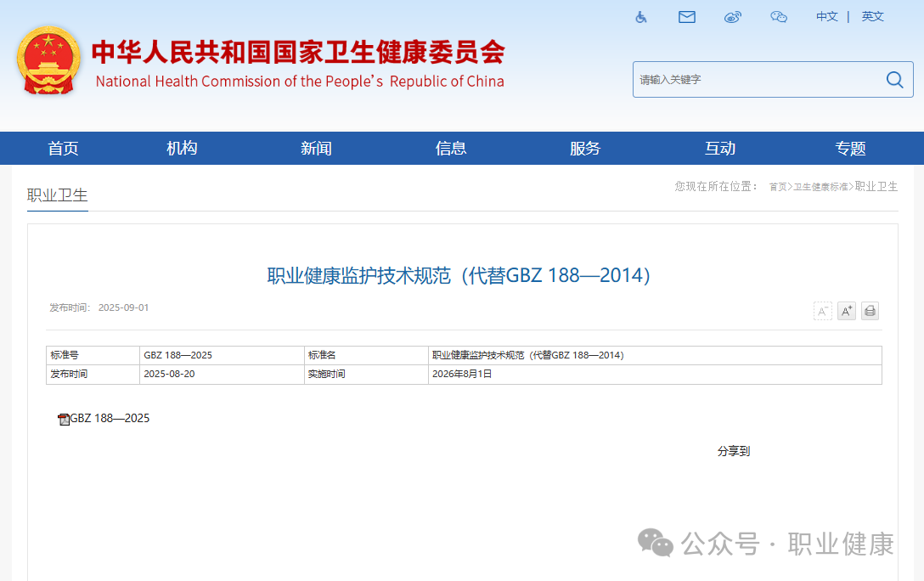Decrease font size with A- icon
This screenshot has height=581, width=924.
[x=823, y=311]
